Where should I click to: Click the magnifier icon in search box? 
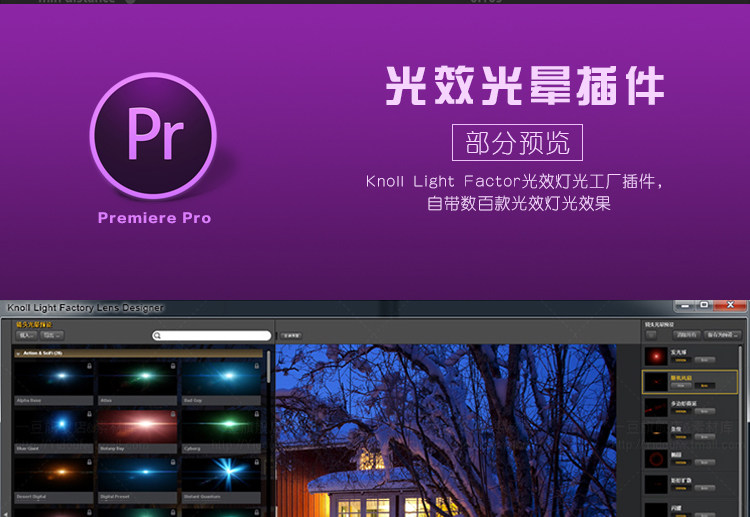pyautogui.click(x=159, y=336)
